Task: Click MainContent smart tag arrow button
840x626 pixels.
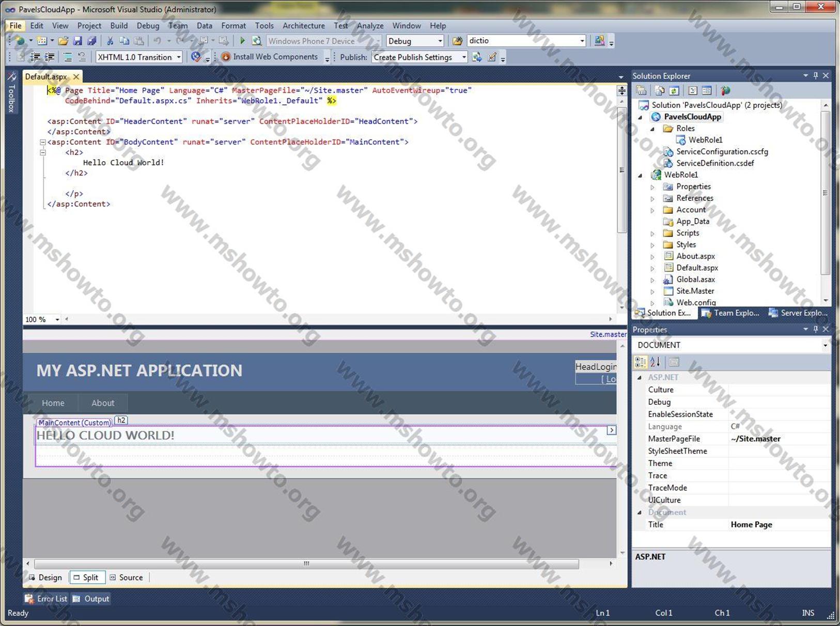Action: pos(611,430)
